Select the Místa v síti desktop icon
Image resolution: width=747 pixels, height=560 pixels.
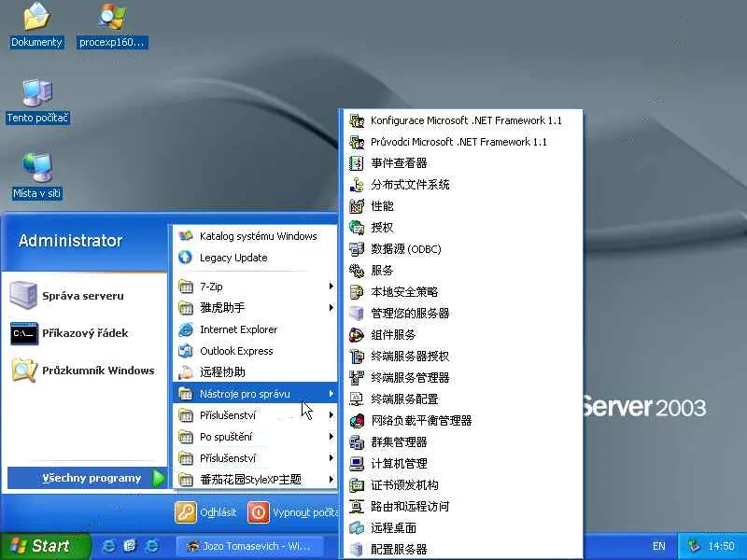(x=37, y=176)
